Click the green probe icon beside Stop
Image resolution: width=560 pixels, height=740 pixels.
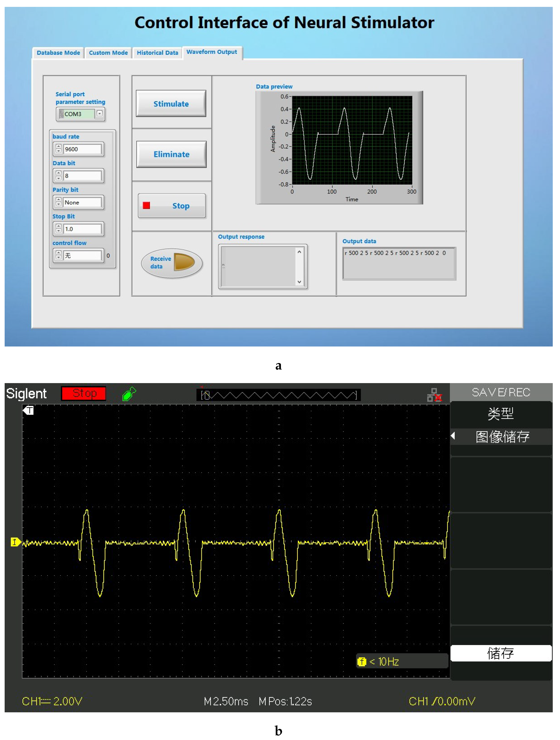click(x=129, y=394)
